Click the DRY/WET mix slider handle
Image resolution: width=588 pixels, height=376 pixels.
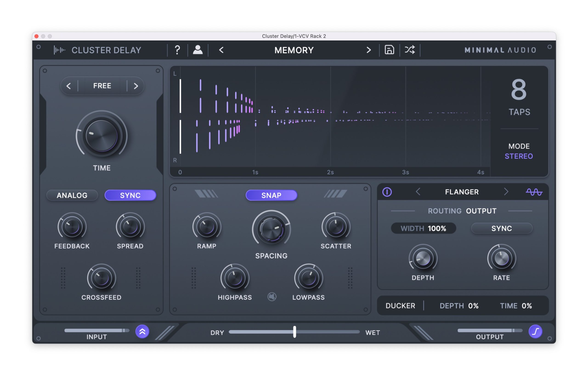click(x=294, y=332)
